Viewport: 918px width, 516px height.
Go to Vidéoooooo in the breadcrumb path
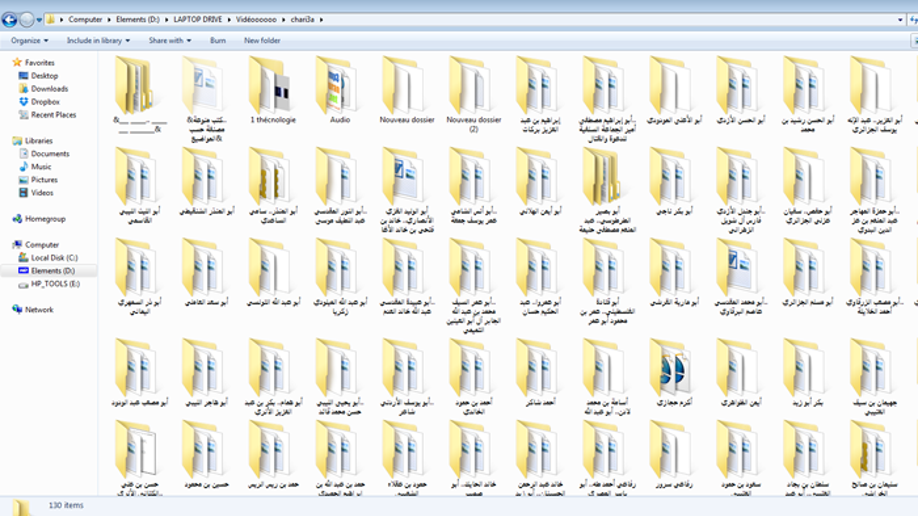258,20
